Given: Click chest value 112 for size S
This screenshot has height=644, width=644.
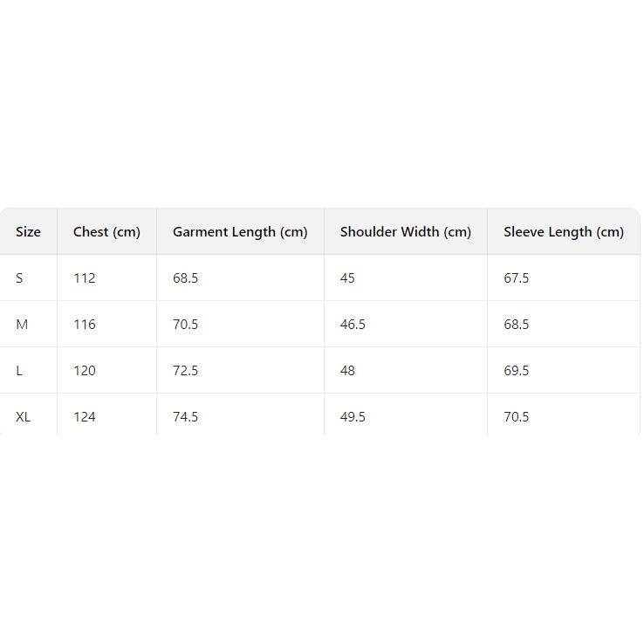Looking at the screenshot, I should pyautogui.click(x=85, y=278).
